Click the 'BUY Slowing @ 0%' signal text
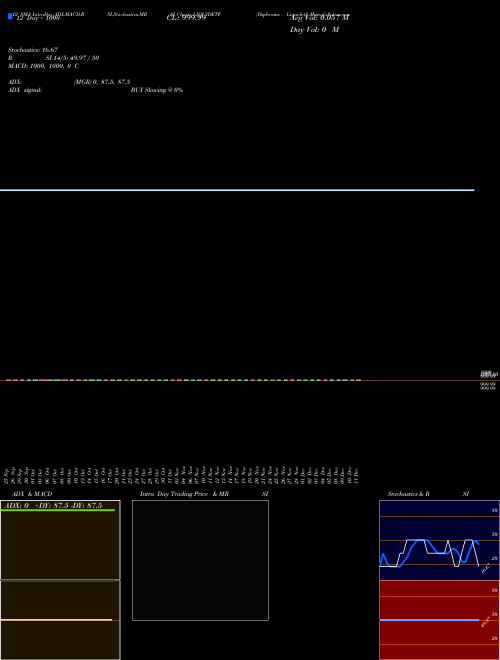Screen dimensions: 500x660 click(x=157, y=90)
